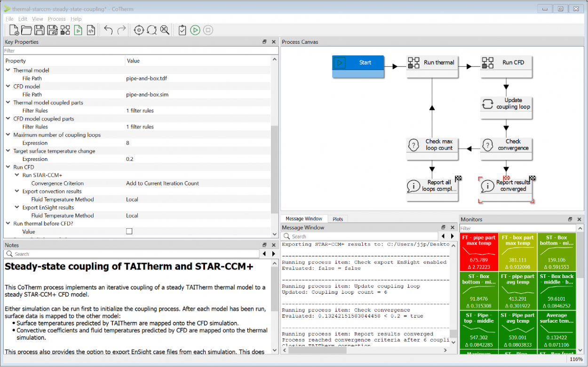
Task: Open the View menu
Action: (x=38, y=19)
